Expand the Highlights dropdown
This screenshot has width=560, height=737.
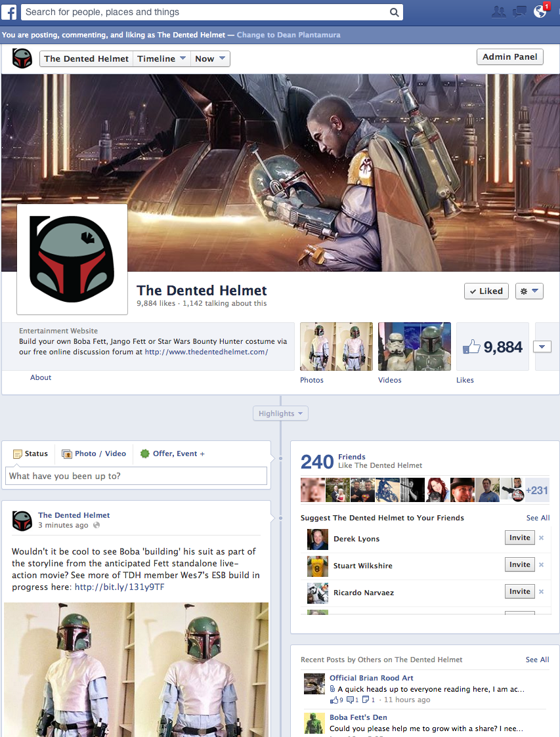coord(281,413)
